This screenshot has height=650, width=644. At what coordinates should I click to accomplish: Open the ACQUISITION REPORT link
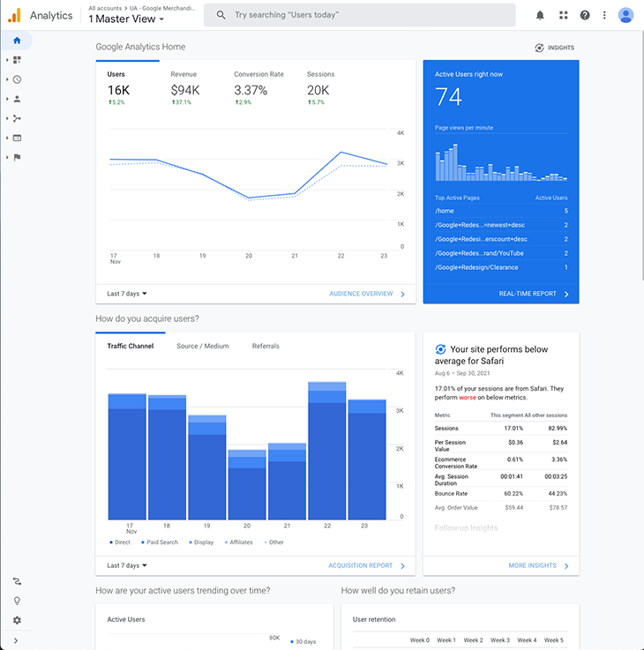click(367, 566)
